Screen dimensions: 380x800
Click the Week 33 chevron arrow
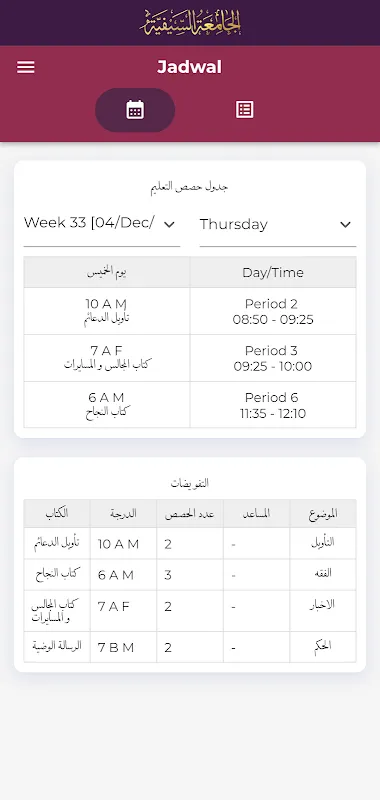tap(169, 224)
